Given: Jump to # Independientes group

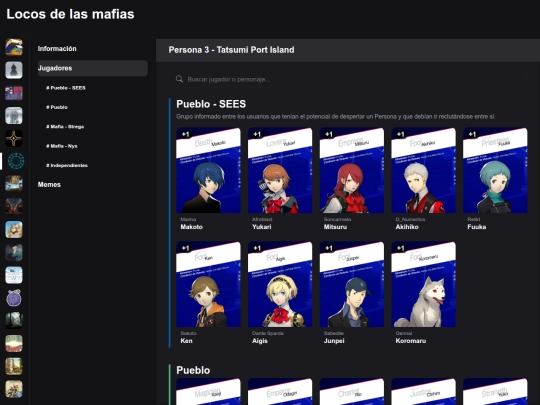Looking at the screenshot, I should (67, 165).
